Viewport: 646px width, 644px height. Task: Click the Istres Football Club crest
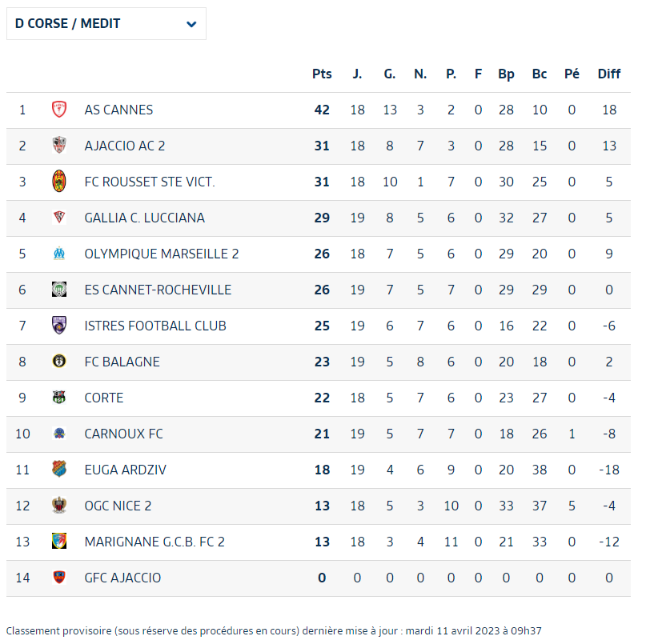point(59,326)
